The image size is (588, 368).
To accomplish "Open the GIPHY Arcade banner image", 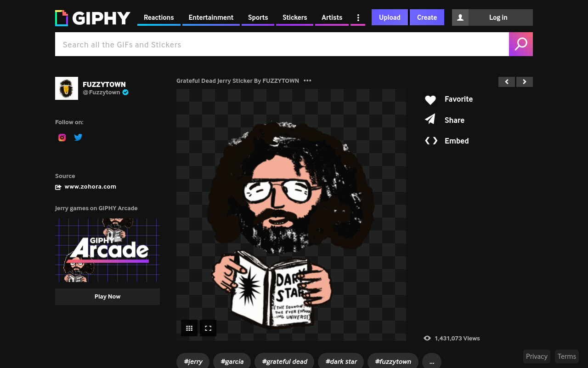I will 107,250.
